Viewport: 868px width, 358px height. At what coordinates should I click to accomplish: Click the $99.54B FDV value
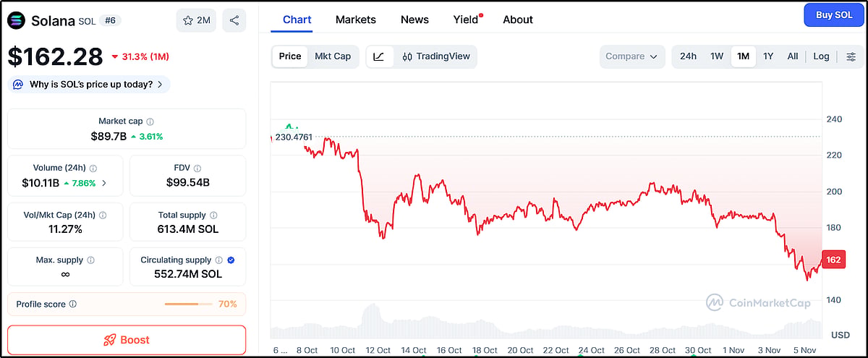coord(187,183)
